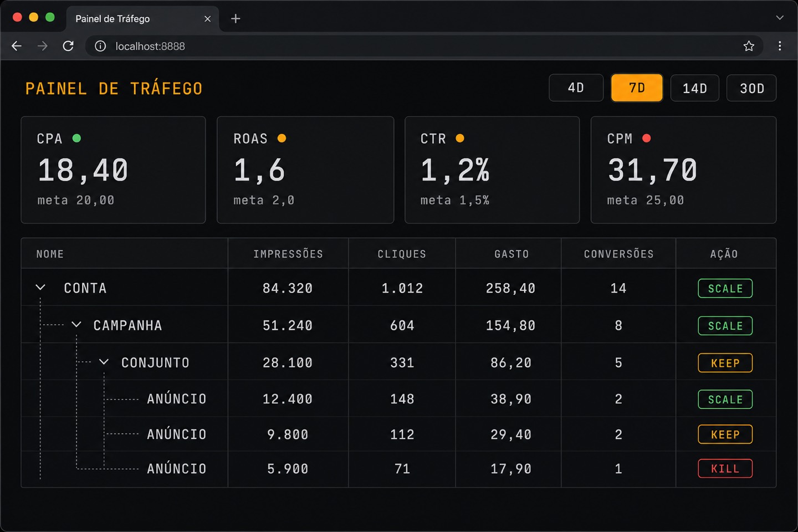This screenshot has width=798, height=532.
Task: Click the 14 conversions cell
Action: tap(618, 288)
